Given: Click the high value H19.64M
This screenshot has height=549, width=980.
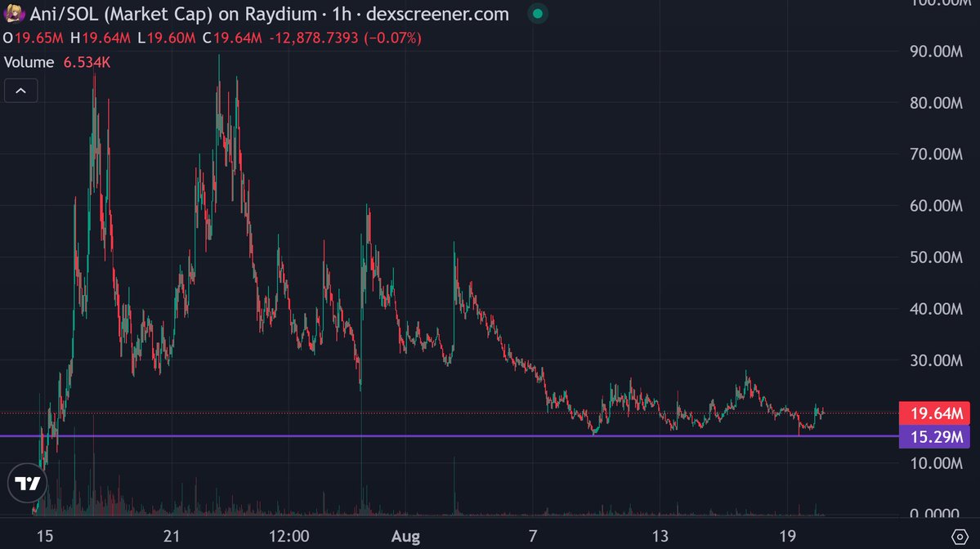Looking at the screenshot, I should (100, 38).
